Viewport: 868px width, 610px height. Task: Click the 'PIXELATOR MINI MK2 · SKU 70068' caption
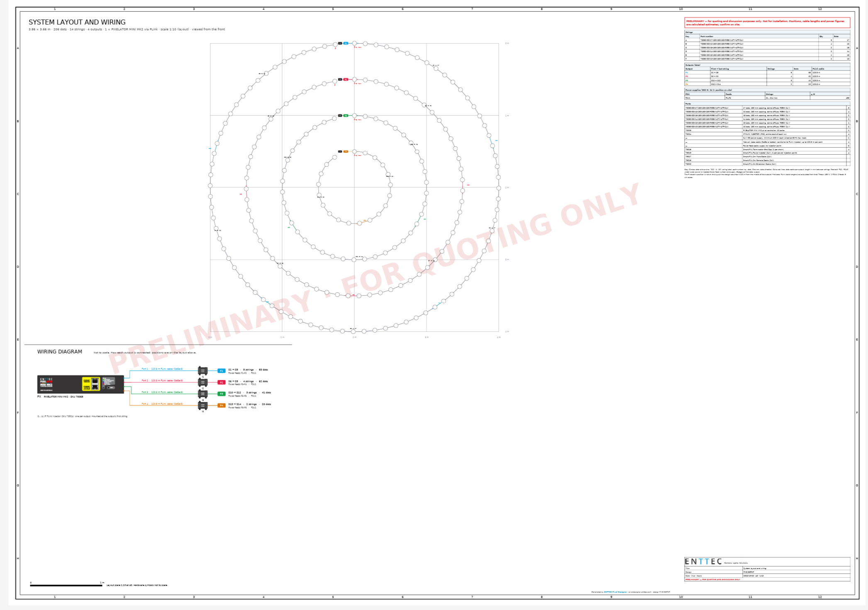pos(63,397)
